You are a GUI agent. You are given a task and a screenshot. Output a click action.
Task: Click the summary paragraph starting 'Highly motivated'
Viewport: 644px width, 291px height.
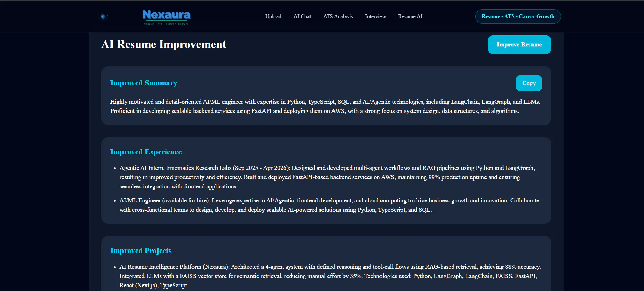coord(325,106)
